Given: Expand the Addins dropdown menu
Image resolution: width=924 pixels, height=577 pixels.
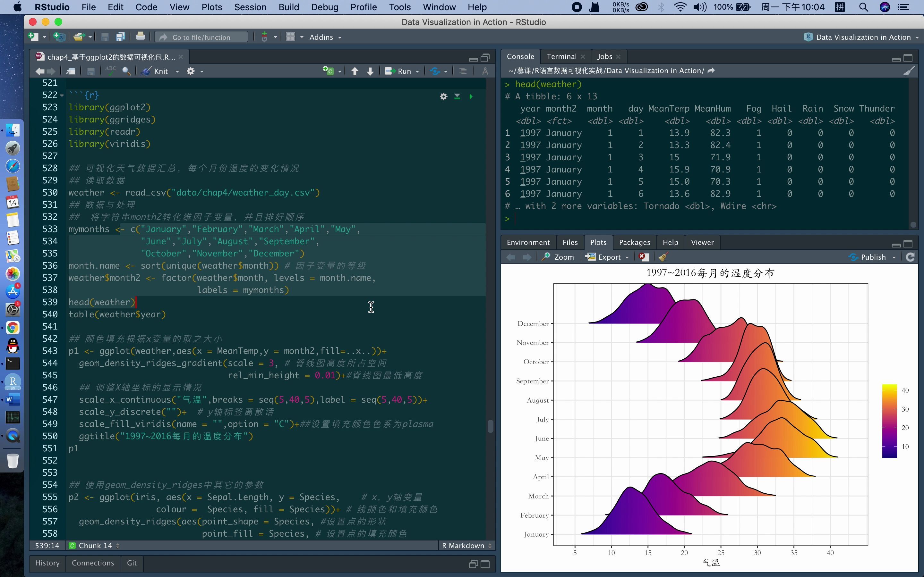Looking at the screenshot, I should [x=325, y=37].
